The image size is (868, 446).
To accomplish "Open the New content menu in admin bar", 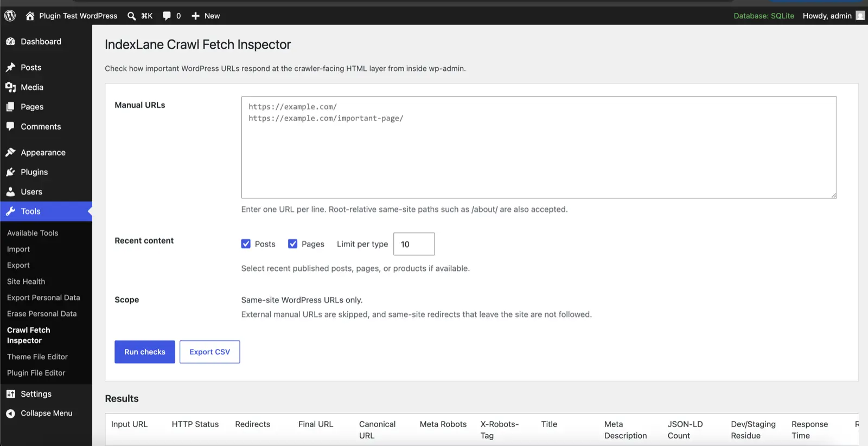I will click(206, 16).
